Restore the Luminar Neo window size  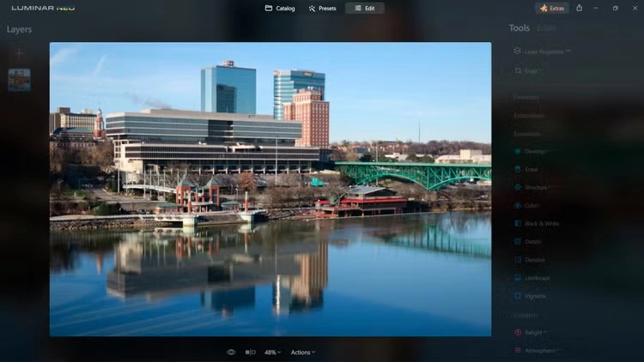[x=616, y=9]
